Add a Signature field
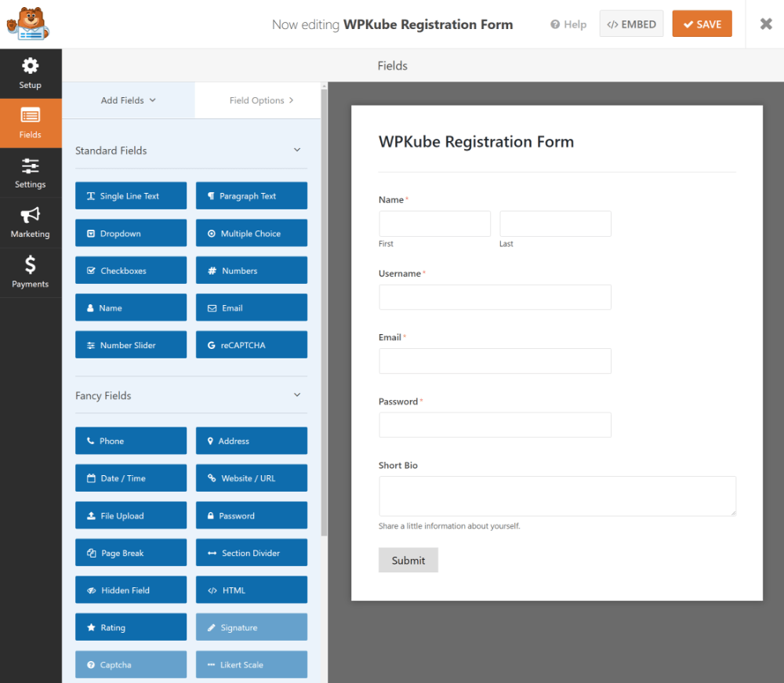The width and height of the screenshot is (784, 683). click(x=252, y=627)
